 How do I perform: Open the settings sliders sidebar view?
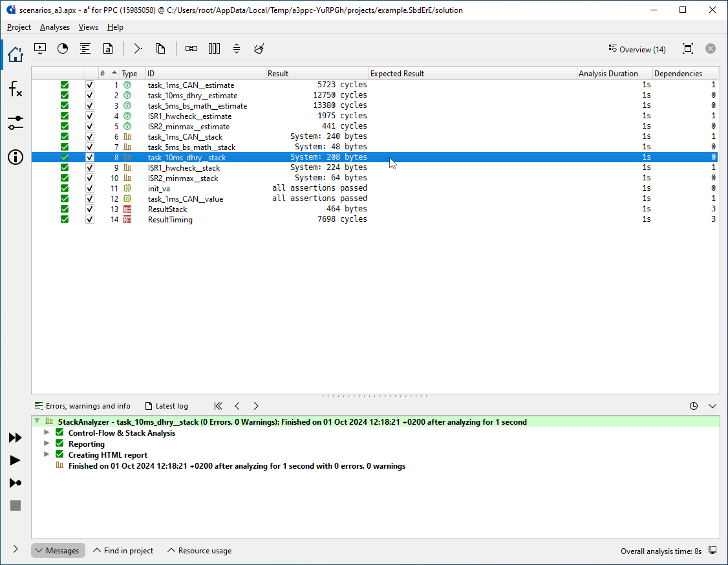tap(16, 123)
